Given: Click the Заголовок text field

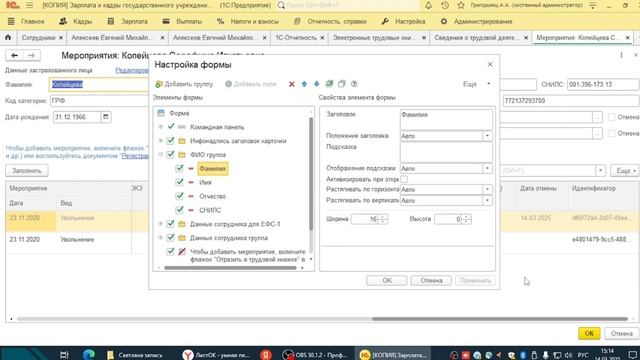Looking at the screenshot, I should tap(446, 120).
